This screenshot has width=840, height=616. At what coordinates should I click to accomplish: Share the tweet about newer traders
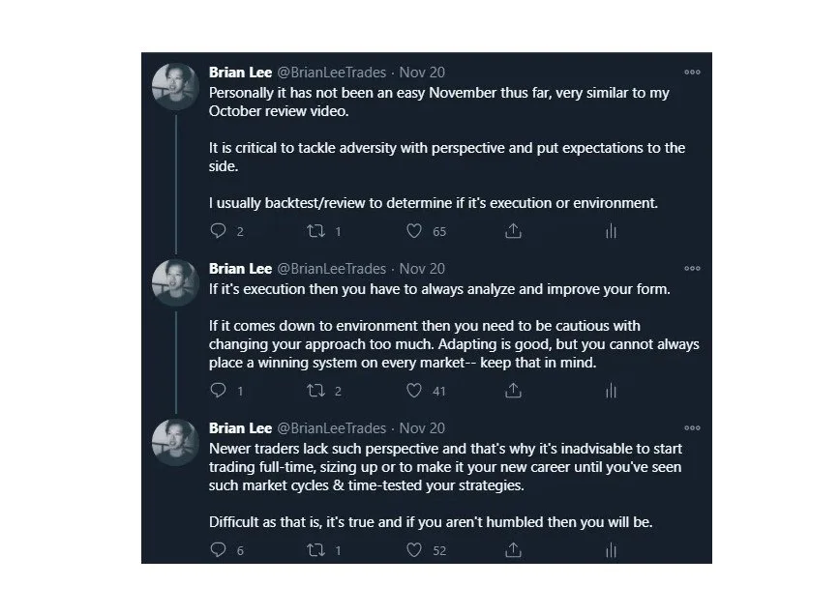[514, 550]
